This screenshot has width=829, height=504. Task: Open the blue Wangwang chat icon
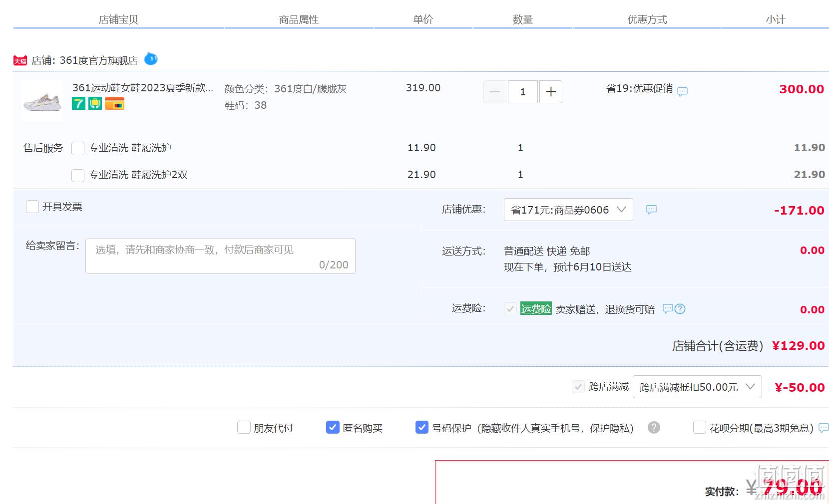click(151, 59)
